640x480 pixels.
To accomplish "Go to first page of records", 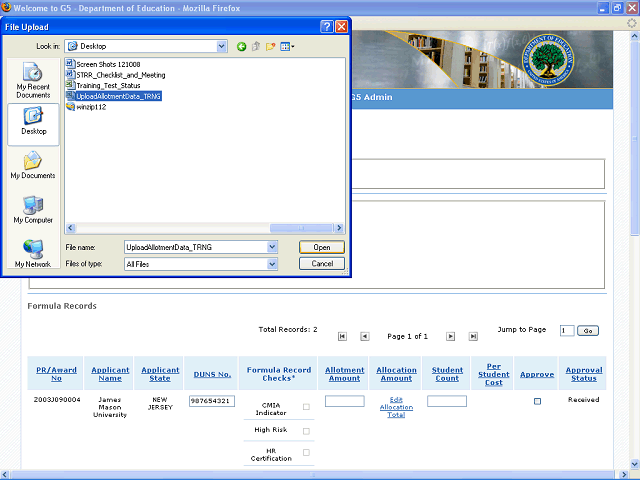I will point(342,336).
